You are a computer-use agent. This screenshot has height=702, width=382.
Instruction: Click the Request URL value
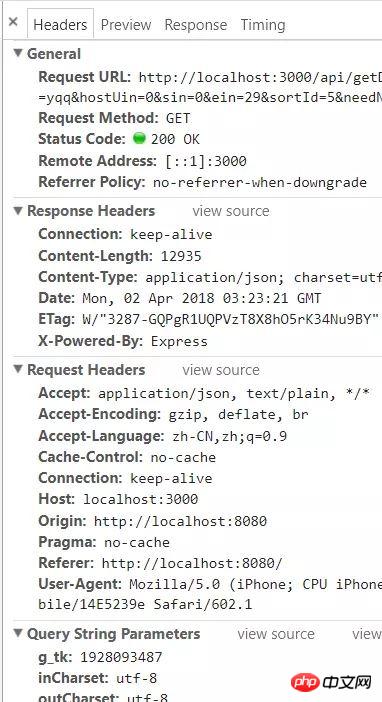coord(260,87)
